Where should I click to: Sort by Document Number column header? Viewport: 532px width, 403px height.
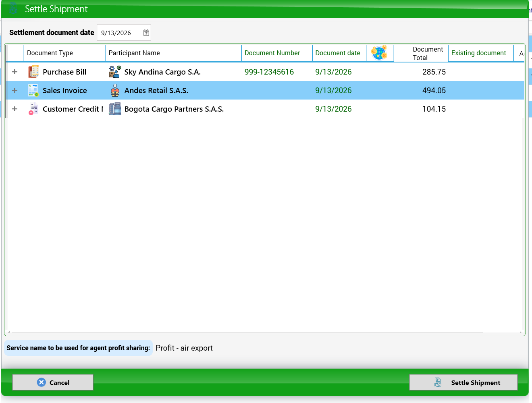coord(277,53)
